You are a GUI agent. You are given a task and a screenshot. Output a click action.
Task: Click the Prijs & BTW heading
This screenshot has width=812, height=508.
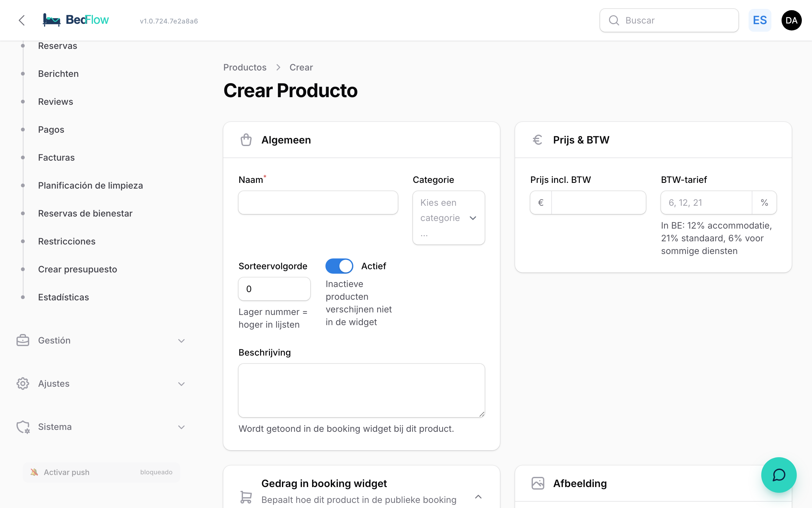coord(581,140)
